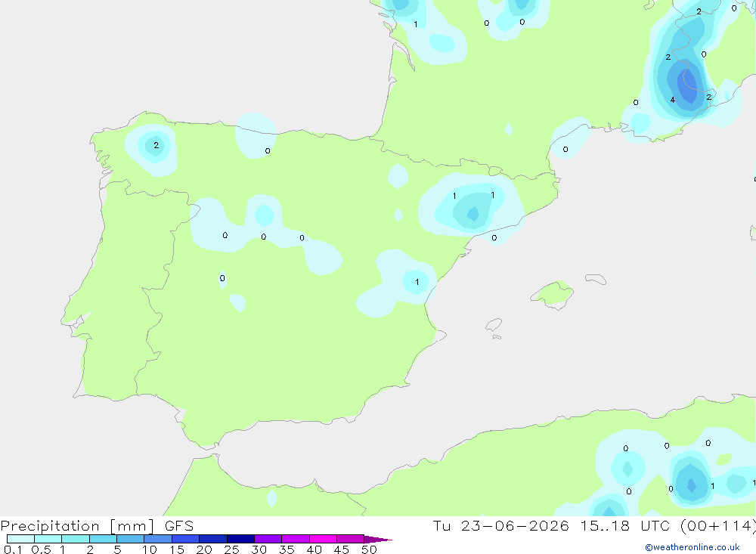Pick the swatch between 45 and 50
Viewport: 756px width, 554px height.
pyautogui.click(x=351, y=539)
